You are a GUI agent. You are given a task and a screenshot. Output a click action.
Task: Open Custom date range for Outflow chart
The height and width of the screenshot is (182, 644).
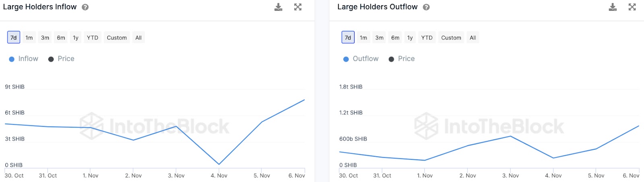(451, 37)
